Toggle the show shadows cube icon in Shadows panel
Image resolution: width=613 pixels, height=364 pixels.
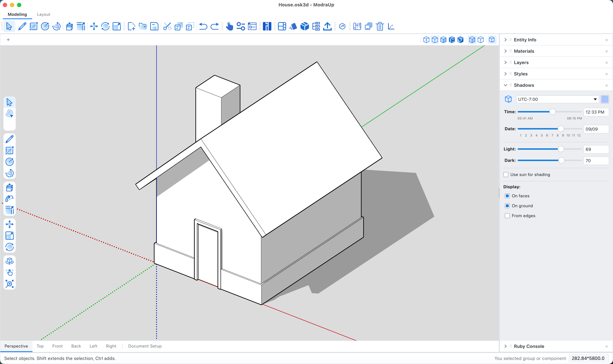click(508, 99)
